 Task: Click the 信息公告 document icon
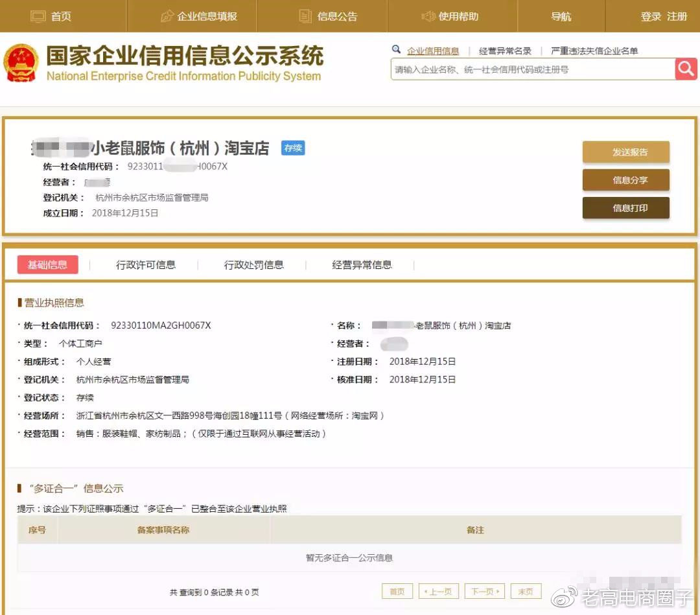[x=305, y=16]
